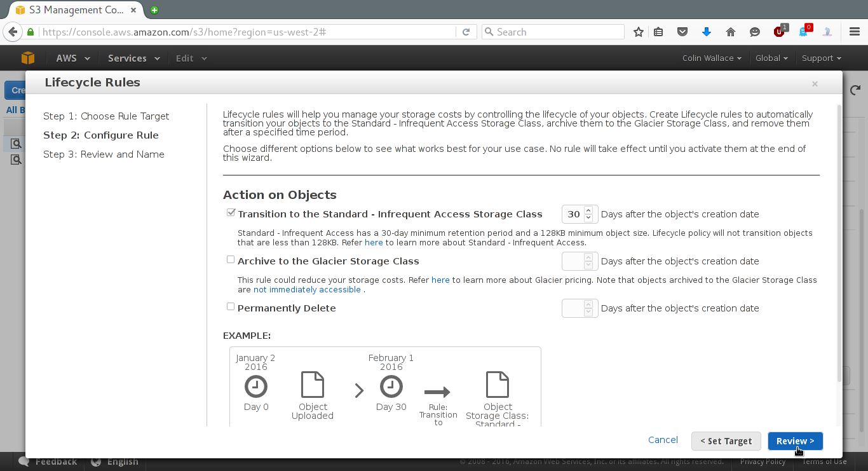Click the transition days field showing 30

573,214
